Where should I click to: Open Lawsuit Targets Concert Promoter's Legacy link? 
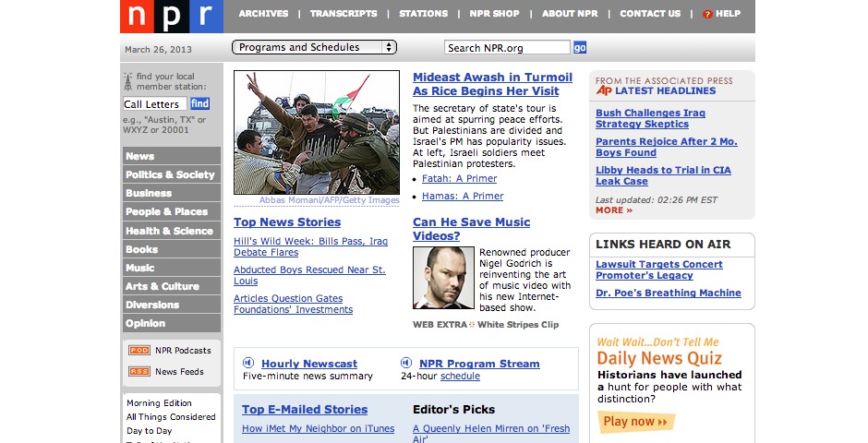tap(658, 269)
